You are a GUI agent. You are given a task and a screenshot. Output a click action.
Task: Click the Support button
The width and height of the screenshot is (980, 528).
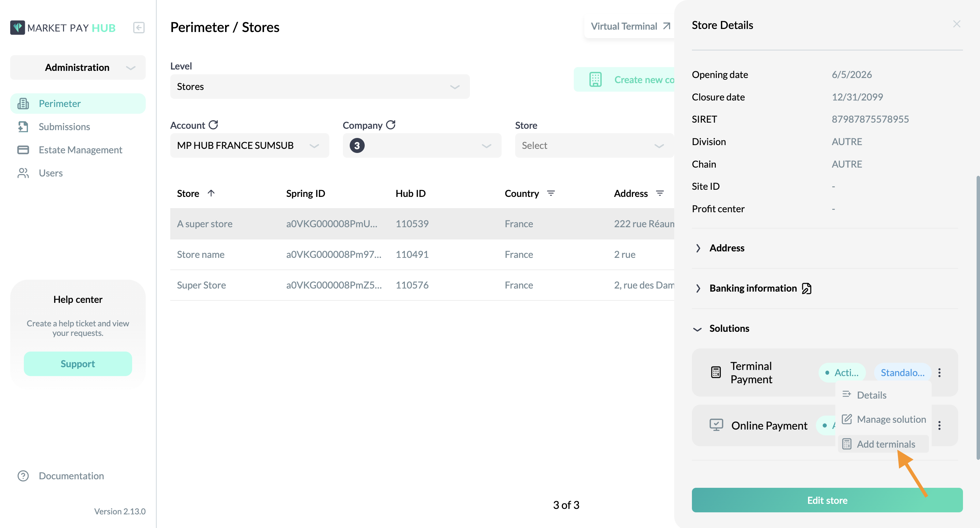(78, 364)
